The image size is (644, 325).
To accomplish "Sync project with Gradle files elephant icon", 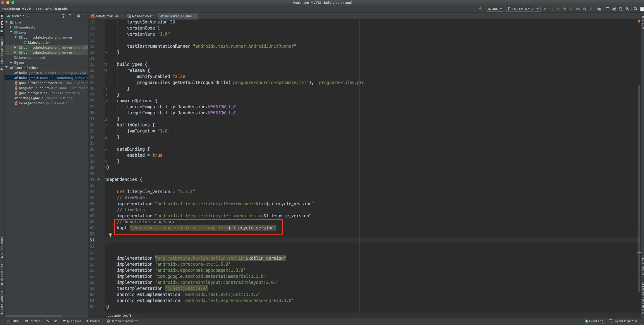I will coord(614,9).
